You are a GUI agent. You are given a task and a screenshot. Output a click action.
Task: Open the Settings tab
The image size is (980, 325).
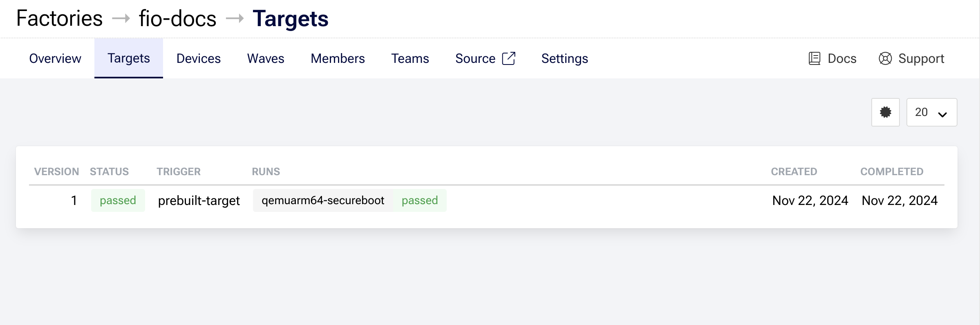(x=564, y=59)
